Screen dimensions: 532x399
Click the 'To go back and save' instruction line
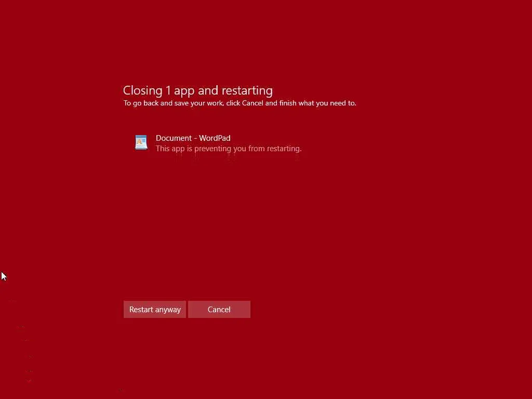(x=240, y=103)
